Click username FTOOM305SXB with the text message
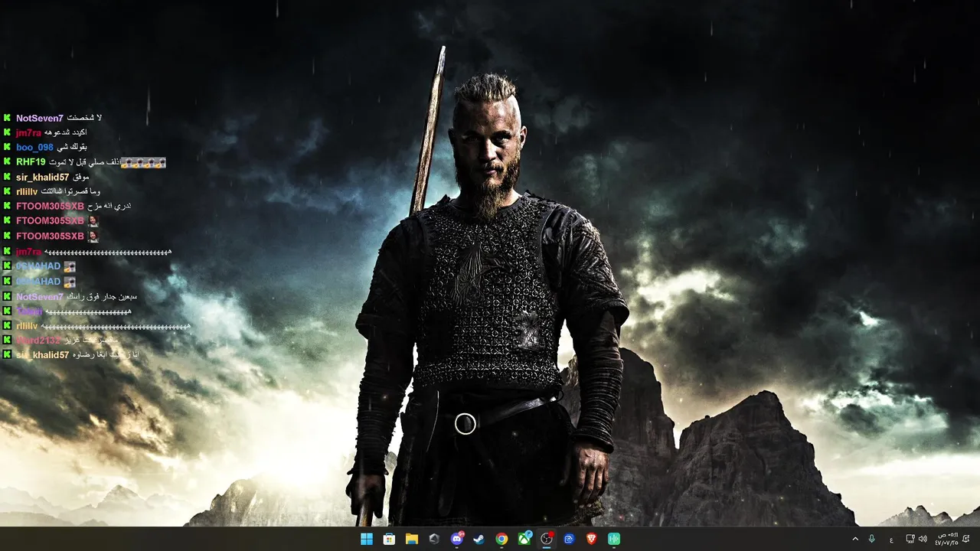 (50, 206)
